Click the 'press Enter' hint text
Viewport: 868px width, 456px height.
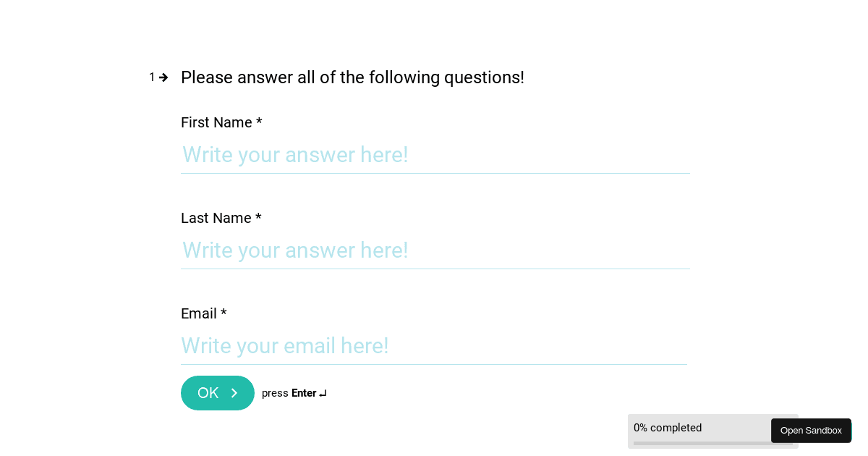289,393
